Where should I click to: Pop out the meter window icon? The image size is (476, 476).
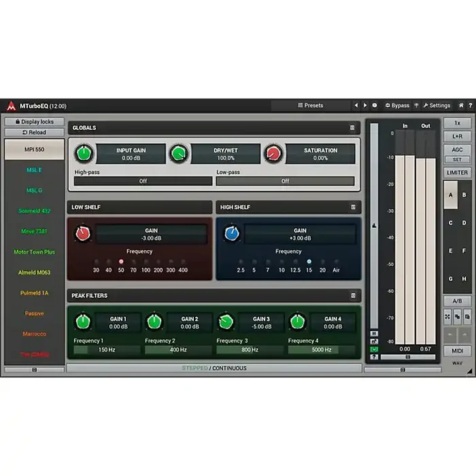(374, 341)
